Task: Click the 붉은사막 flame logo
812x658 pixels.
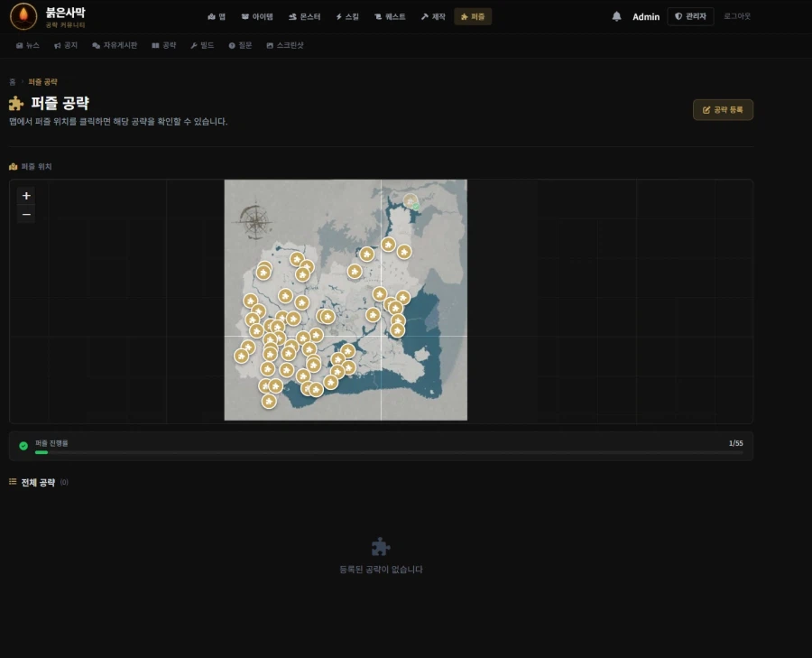Action: pyautogui.click(x=23, y=16)
